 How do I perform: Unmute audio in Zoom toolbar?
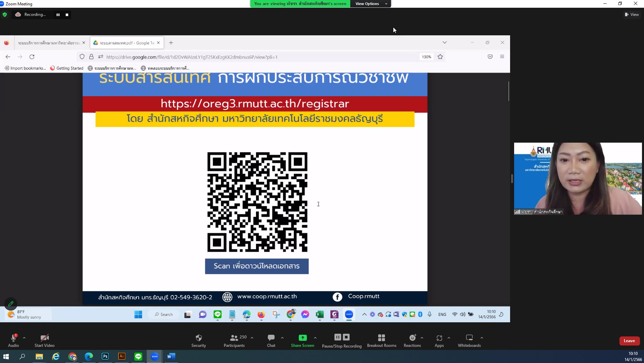point(13,340)
